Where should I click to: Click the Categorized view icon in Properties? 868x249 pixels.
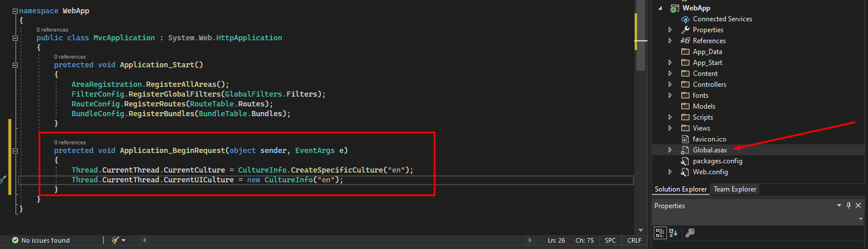pyautogui.click(x=660, y=233)
